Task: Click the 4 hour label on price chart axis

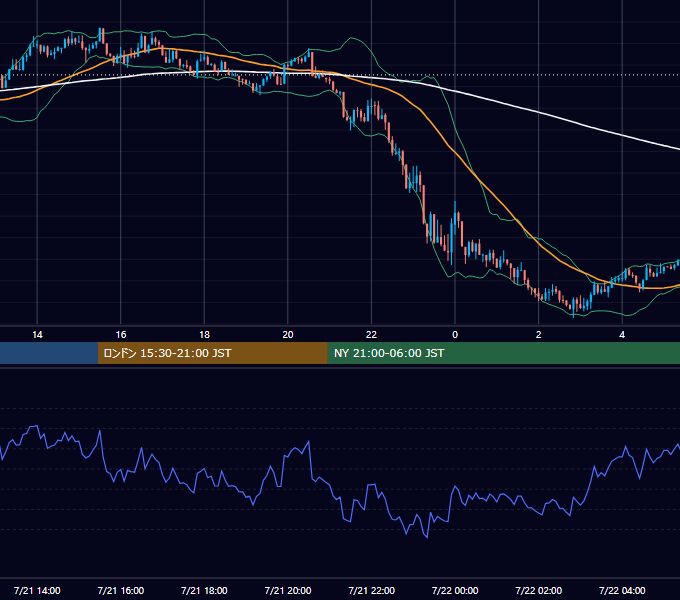Action: click(x=622, y=335)
